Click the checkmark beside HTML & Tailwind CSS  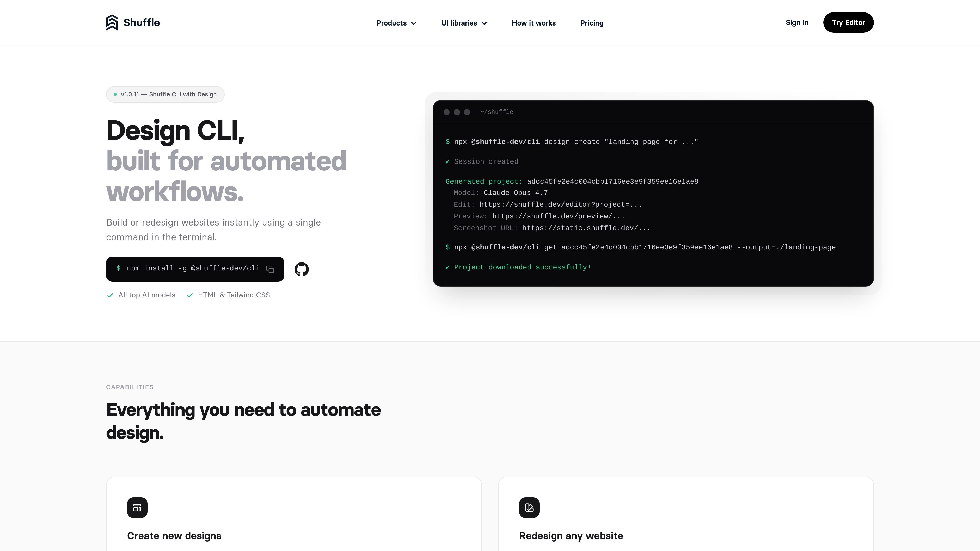click(190, 295)
